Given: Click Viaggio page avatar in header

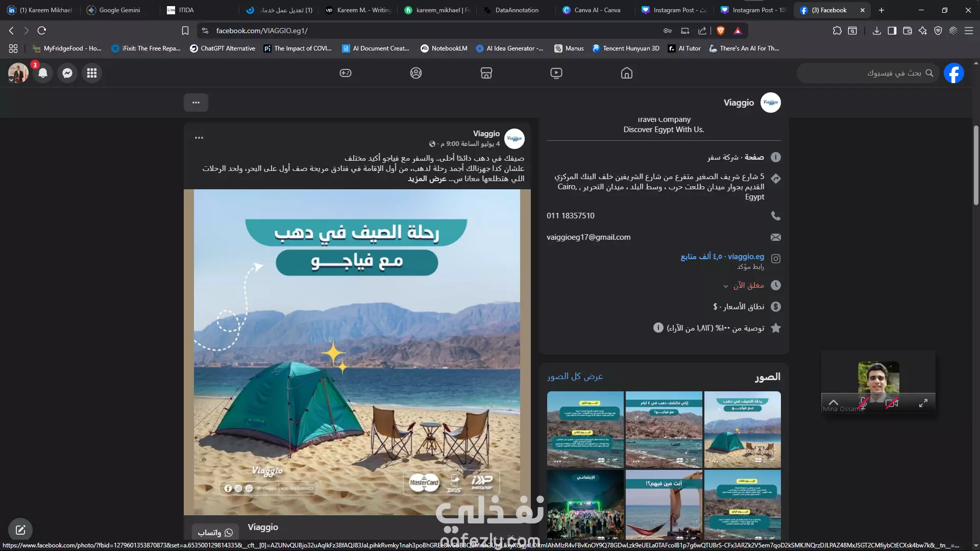Looking at the screenshot, I should click(770, 103).
